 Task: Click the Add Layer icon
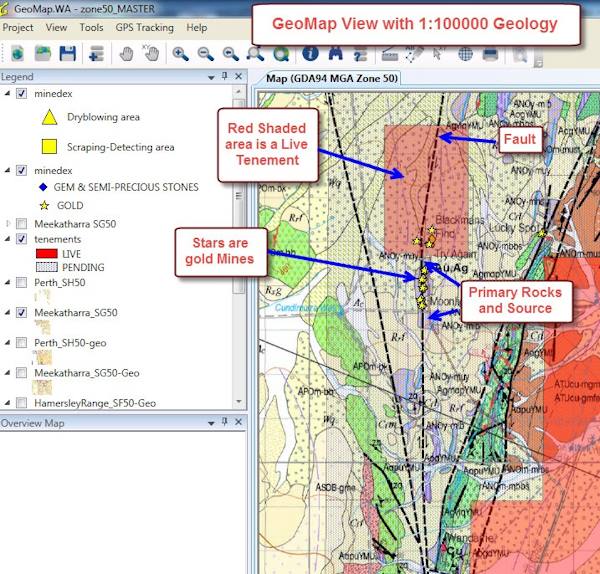tap(96, 53)
